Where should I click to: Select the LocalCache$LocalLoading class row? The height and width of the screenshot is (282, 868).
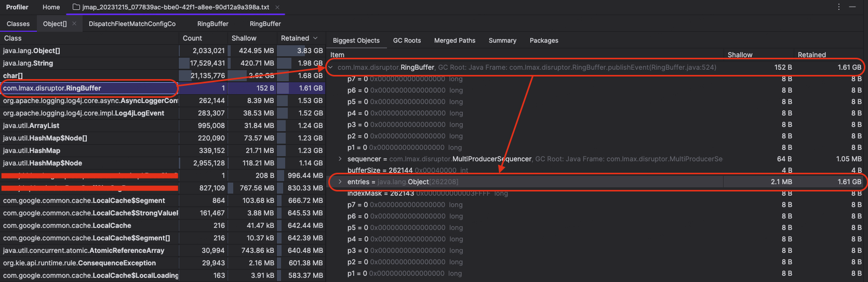(163, 275)
